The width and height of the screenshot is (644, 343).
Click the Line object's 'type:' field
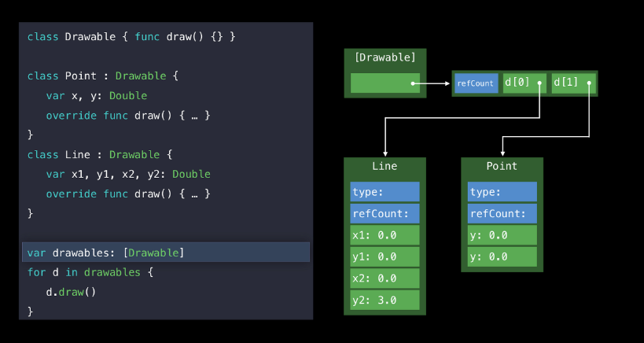point(385,192)
